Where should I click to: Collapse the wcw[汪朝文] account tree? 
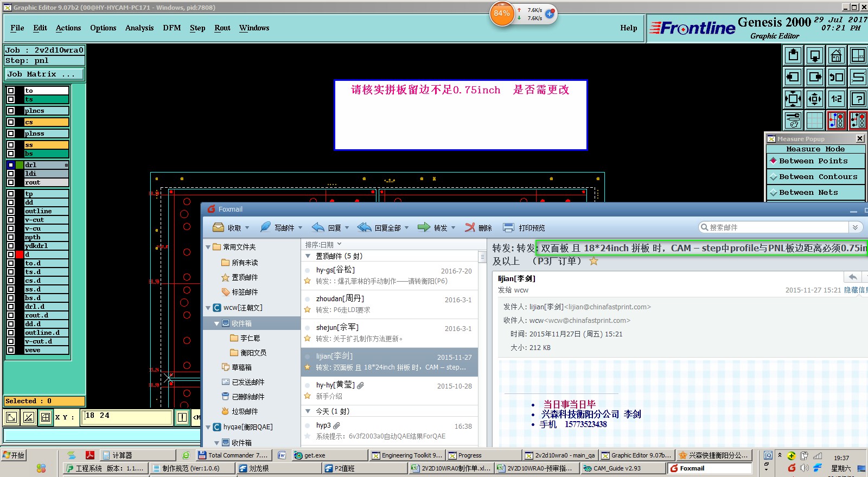pyautogui.click(x=208, y=308)
